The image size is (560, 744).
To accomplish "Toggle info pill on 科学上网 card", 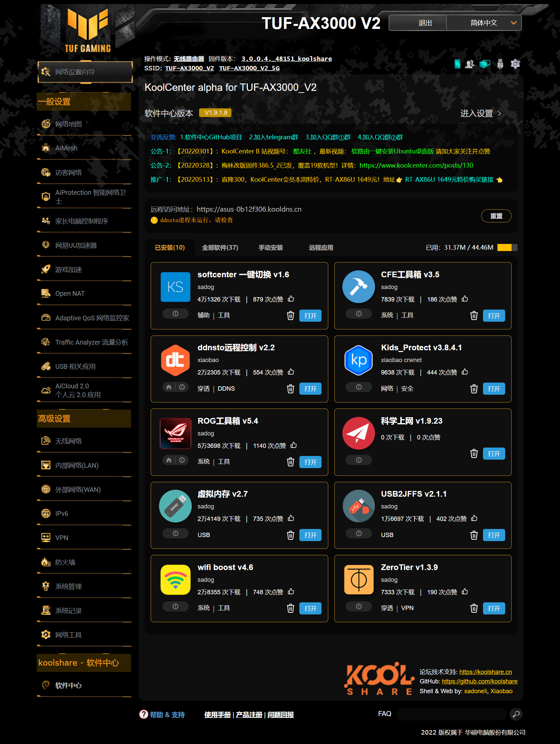I will point(359,460).
